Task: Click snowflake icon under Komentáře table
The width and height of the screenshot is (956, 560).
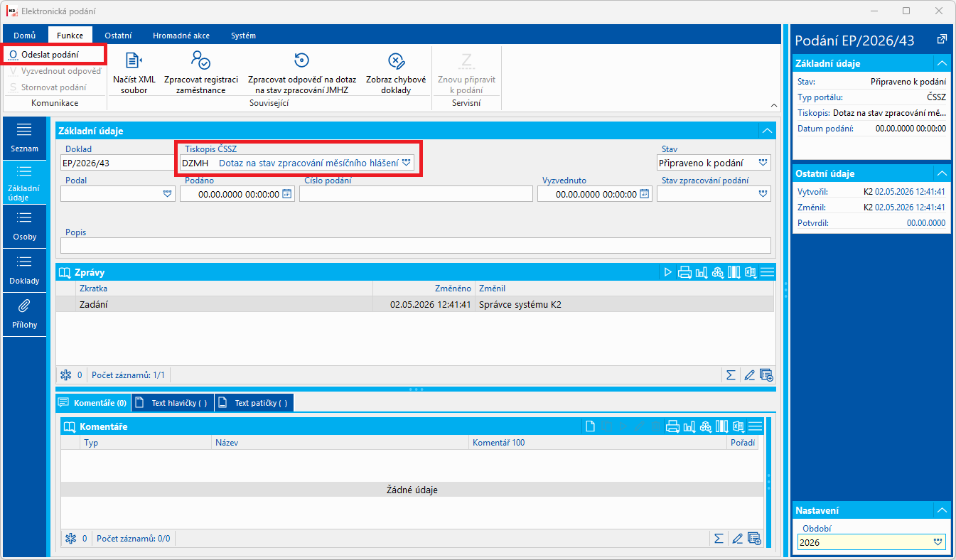Action: [x=70, y=539]
